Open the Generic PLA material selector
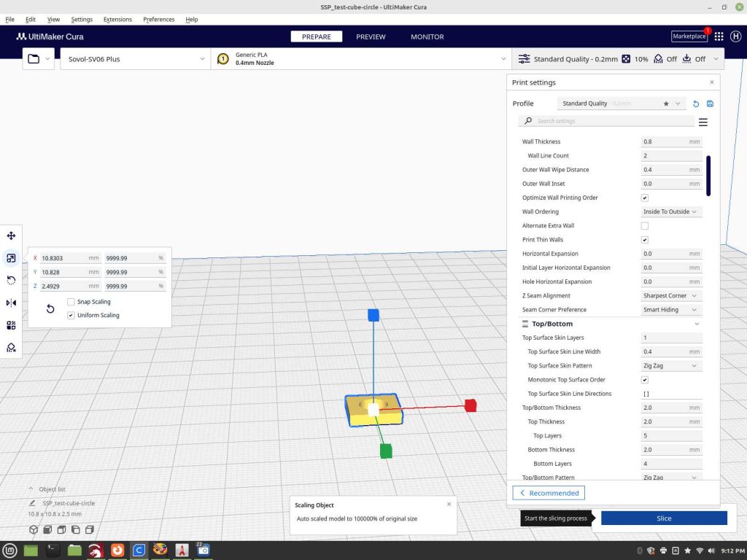Image resolution: width=747 pixels, height=560 pixels. tap(361, 59)
